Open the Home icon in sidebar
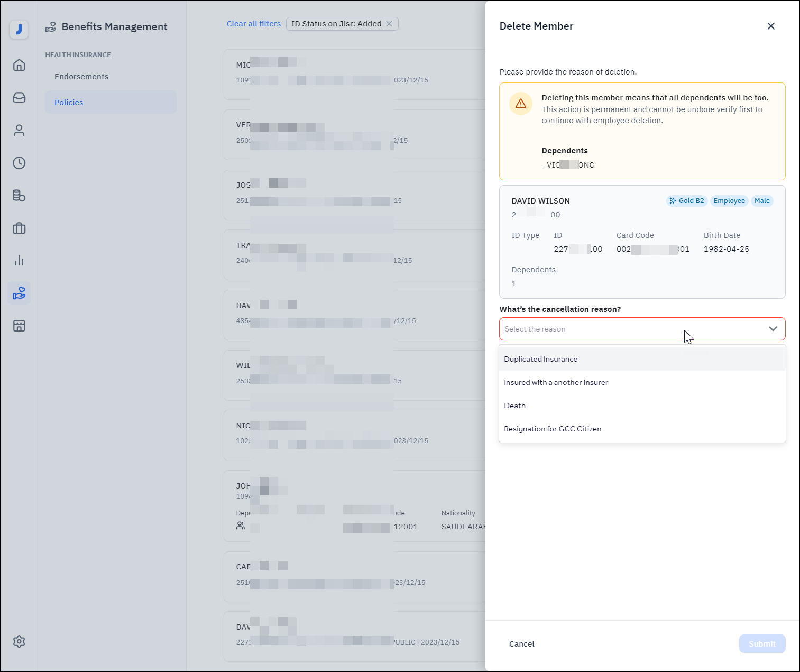Screen dimensions: 800x672 coord(19,65)
